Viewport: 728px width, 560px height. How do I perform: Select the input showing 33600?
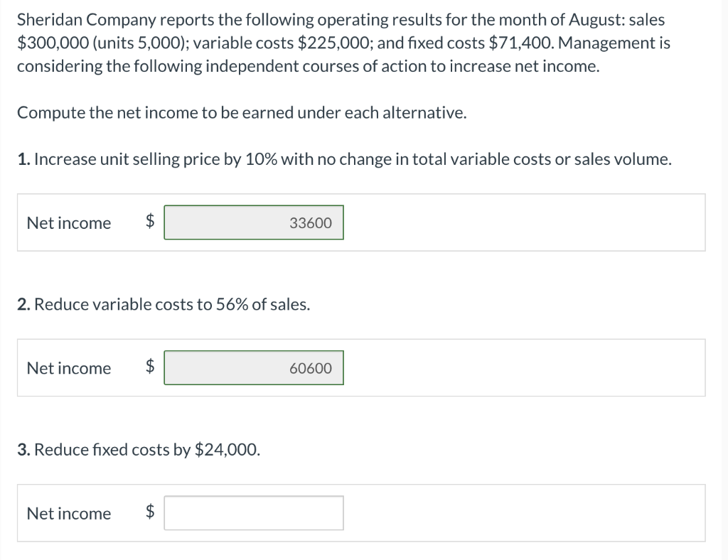pyautogui.click(x=253, y=222)
